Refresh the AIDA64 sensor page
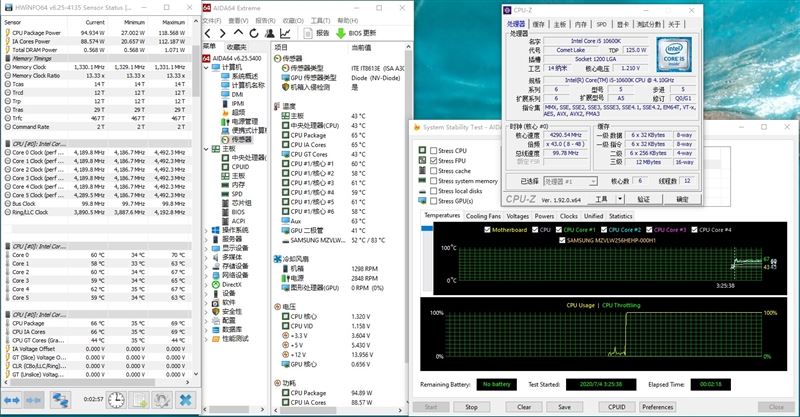Screen dimensions: 800x417 254,33
